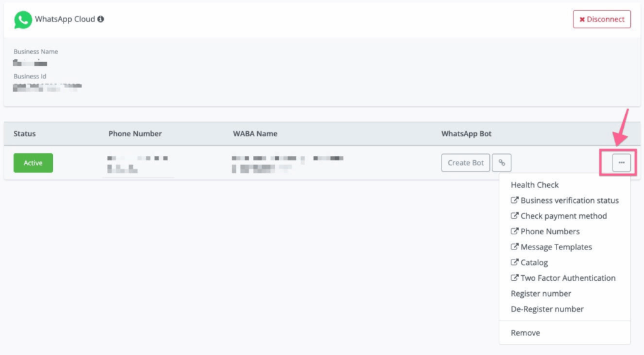Click Register number in the menu
The height and width of the screenshot is (355, 644).
tap(541, 293)
